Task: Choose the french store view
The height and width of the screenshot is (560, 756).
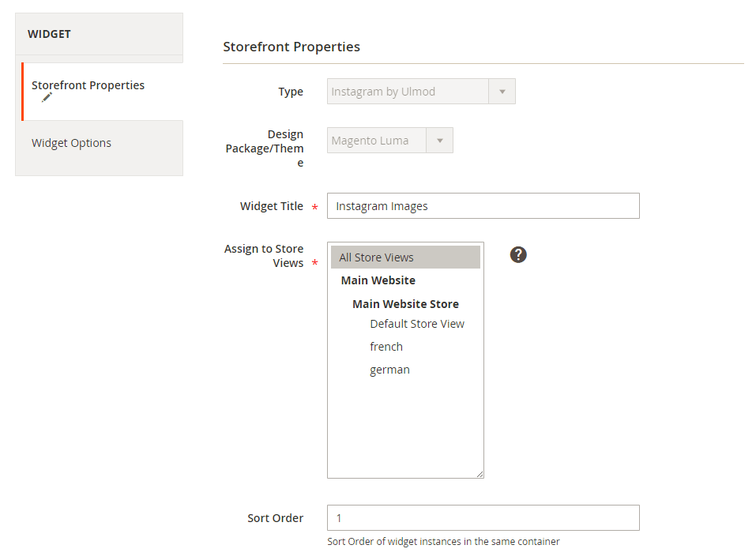Action: tap(386, 347)
